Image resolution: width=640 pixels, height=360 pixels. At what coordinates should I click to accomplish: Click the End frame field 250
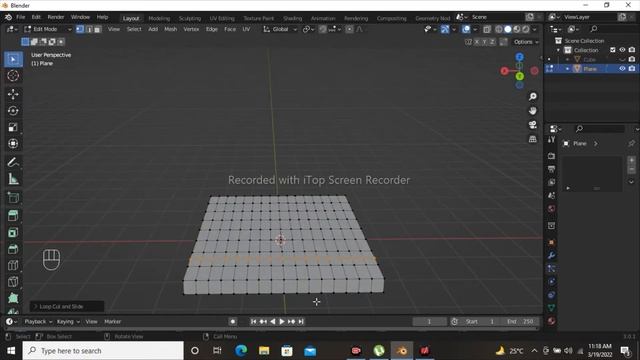[520, 322]
